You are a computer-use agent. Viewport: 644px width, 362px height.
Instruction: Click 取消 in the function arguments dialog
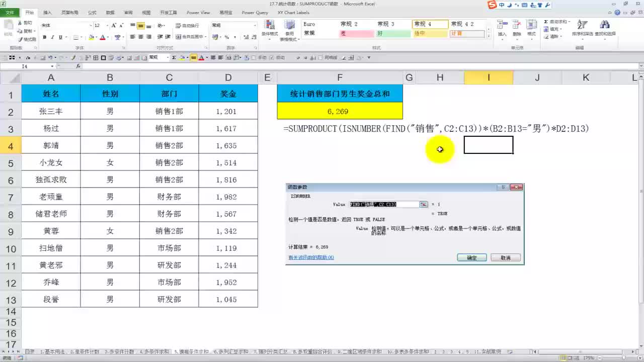[506, 257]
